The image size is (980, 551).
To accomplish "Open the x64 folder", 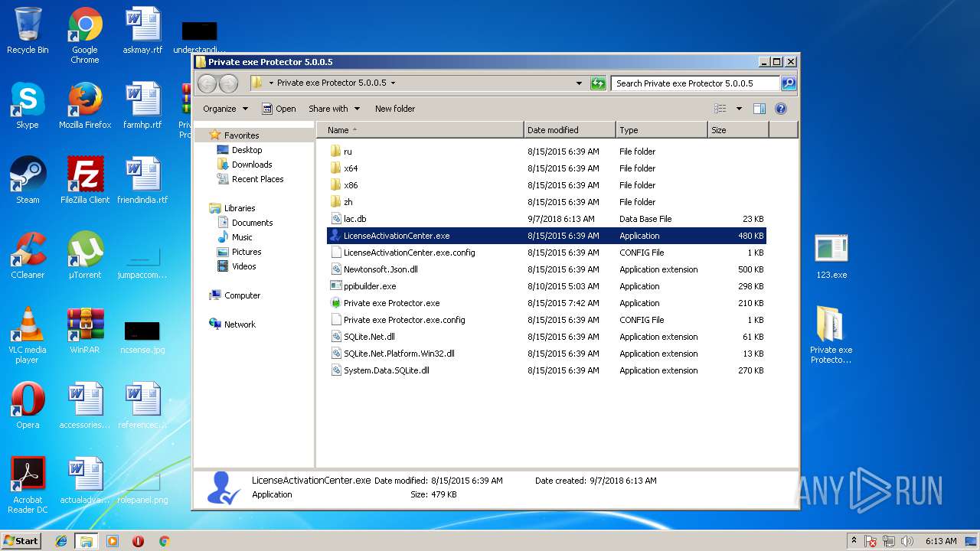I will click(x=547, y=168).
